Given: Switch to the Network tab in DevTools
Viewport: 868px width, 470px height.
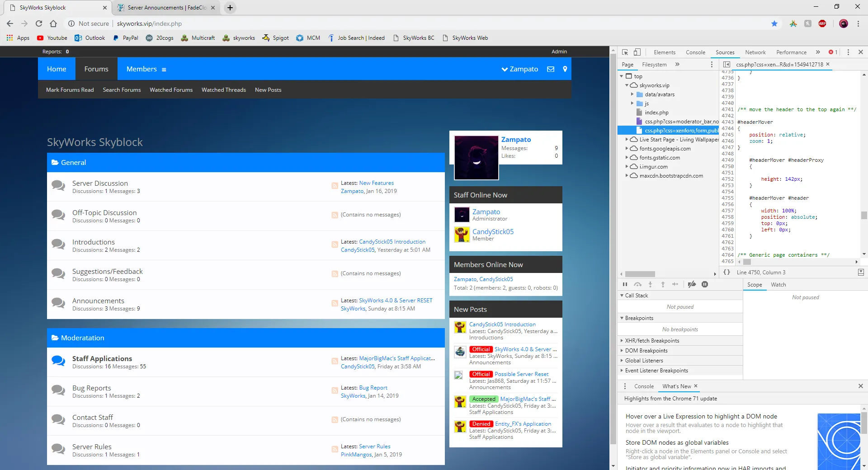Looking at the screenshot, I should tap(755, 52).
